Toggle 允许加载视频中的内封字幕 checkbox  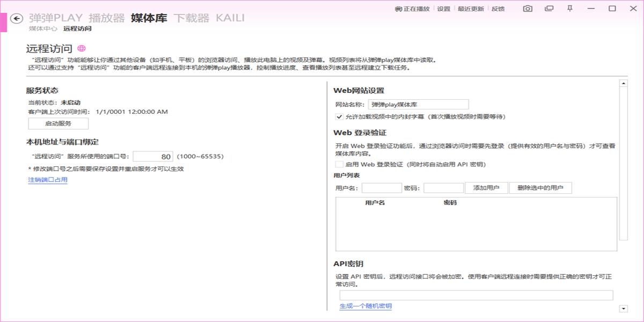(x=339, y=116)
